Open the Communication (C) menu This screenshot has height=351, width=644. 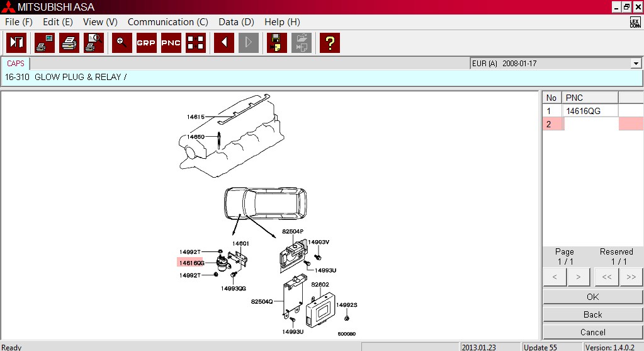pyautogui.click(x=167, y=21)
